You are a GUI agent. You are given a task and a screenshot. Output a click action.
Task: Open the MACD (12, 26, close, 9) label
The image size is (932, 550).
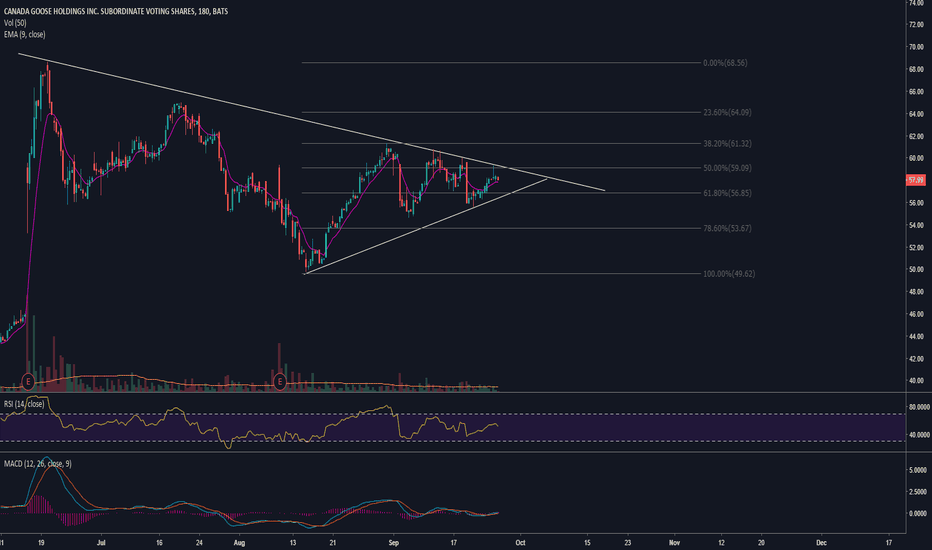coord(37,464)
